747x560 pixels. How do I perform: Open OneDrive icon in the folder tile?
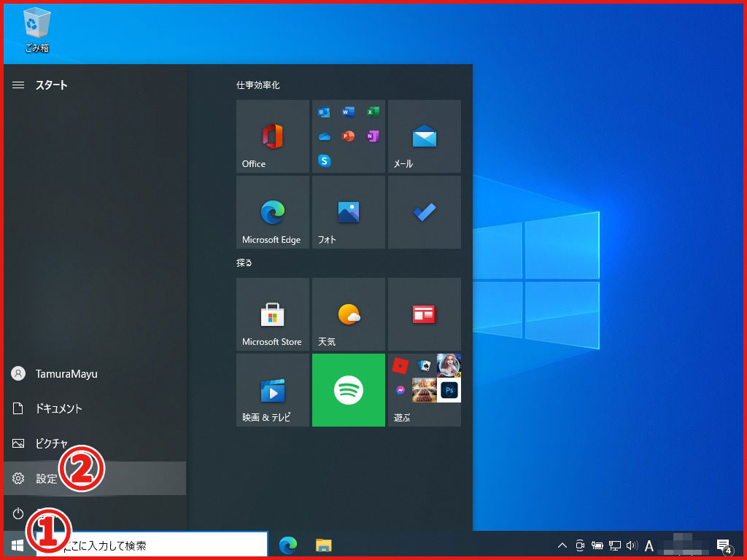pyautogui.click(x=324, y=136)
